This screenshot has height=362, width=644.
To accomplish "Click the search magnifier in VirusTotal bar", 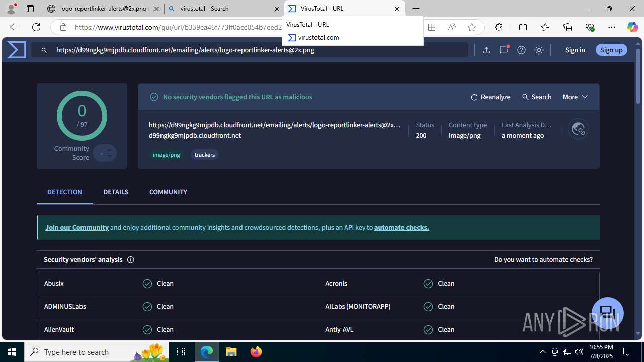I will pos(44,50).
